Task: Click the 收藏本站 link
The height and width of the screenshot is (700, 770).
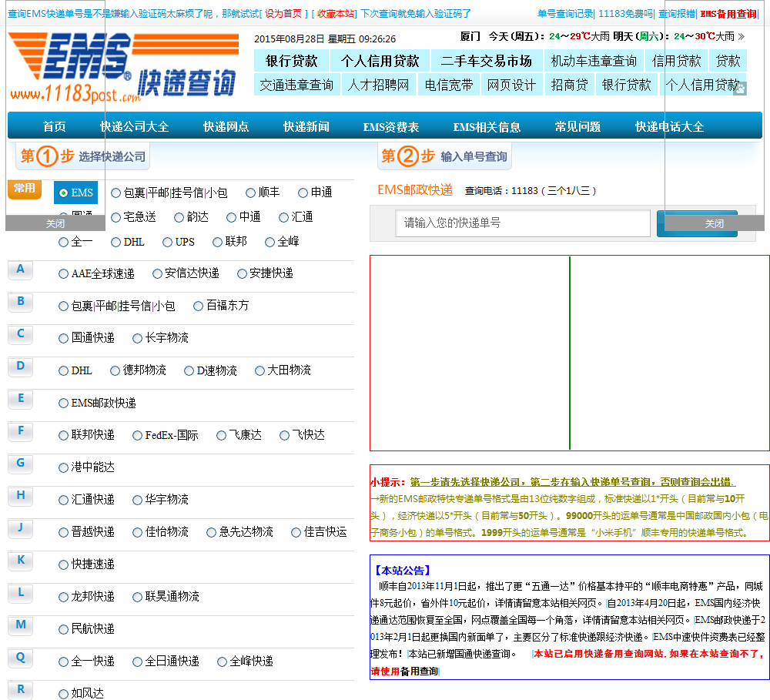Action: tap(336, 14)
